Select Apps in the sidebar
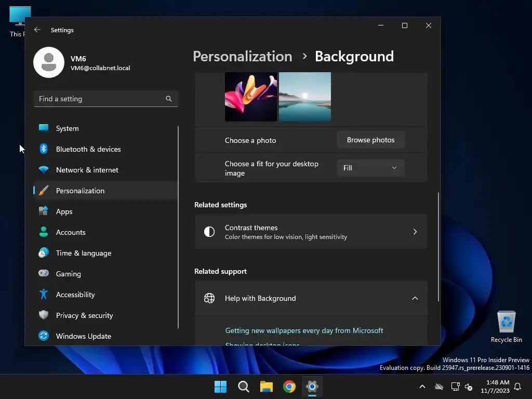The height and width of the screenshot is (399, 532). tap(105, 211)
